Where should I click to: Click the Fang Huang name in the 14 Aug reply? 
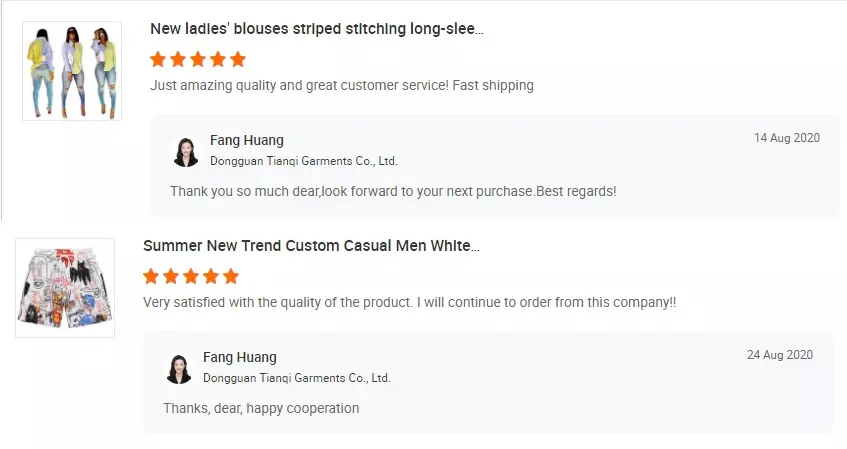point(247,140)
